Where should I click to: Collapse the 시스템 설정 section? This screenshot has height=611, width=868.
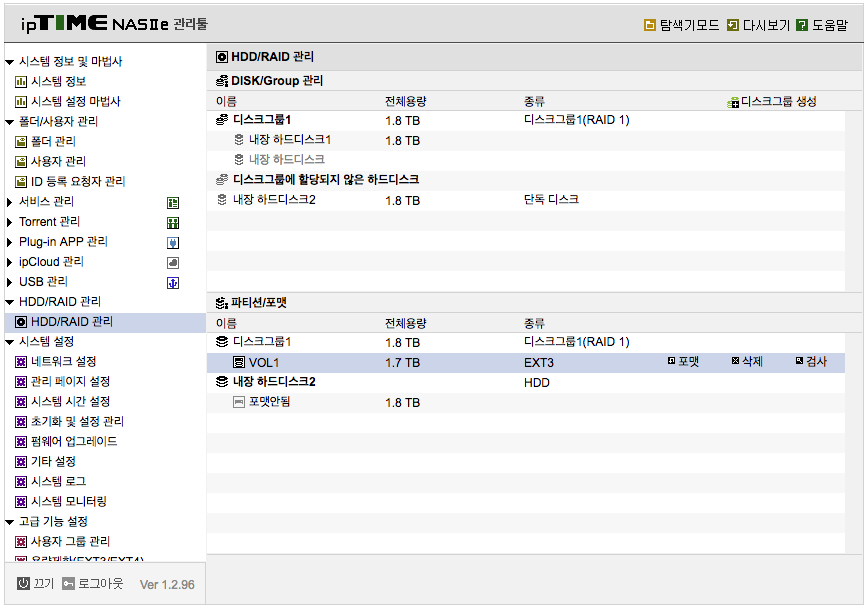coord(9,342)
